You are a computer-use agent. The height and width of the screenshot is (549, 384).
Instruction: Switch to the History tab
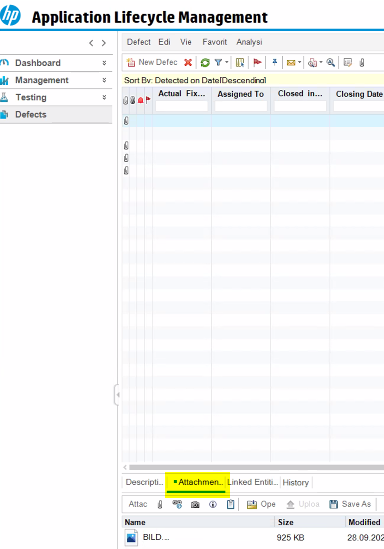pos(295,482)
